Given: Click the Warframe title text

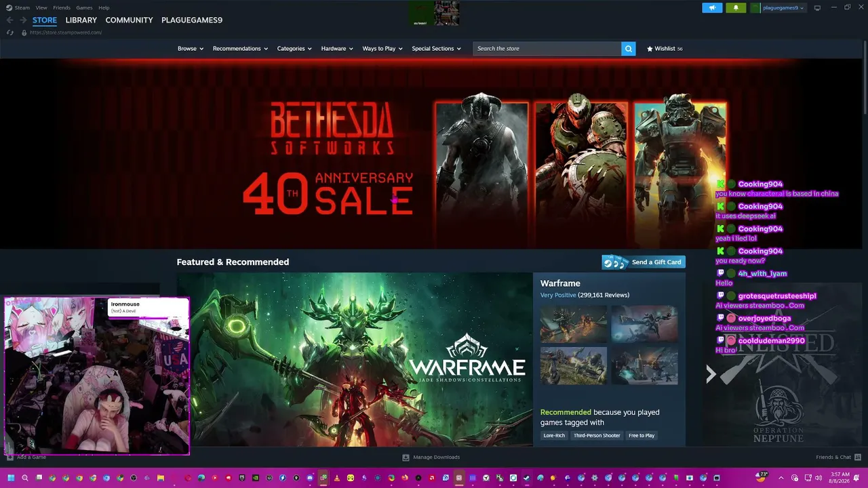Looking at the screenshot, I should click(560, 283).
